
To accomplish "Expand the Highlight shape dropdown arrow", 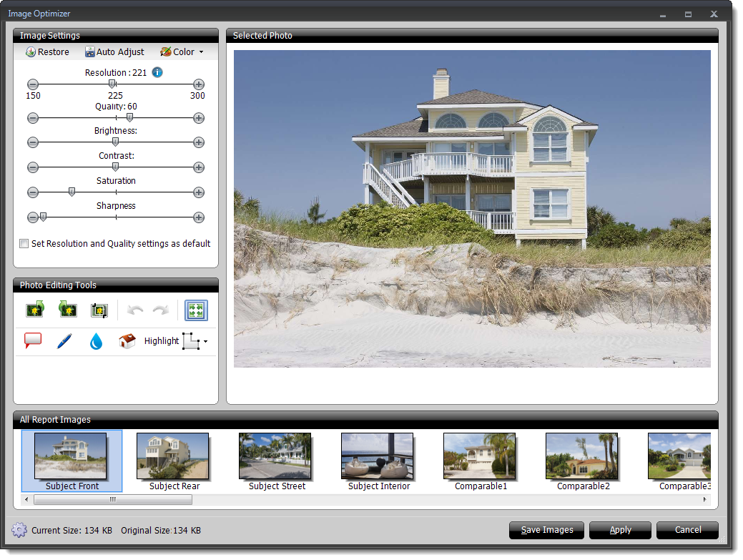I will coord(206,342).
